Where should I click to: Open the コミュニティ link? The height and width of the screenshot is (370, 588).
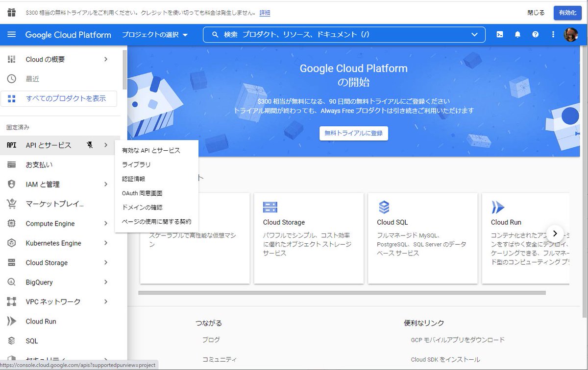click(x=219, y=359)
